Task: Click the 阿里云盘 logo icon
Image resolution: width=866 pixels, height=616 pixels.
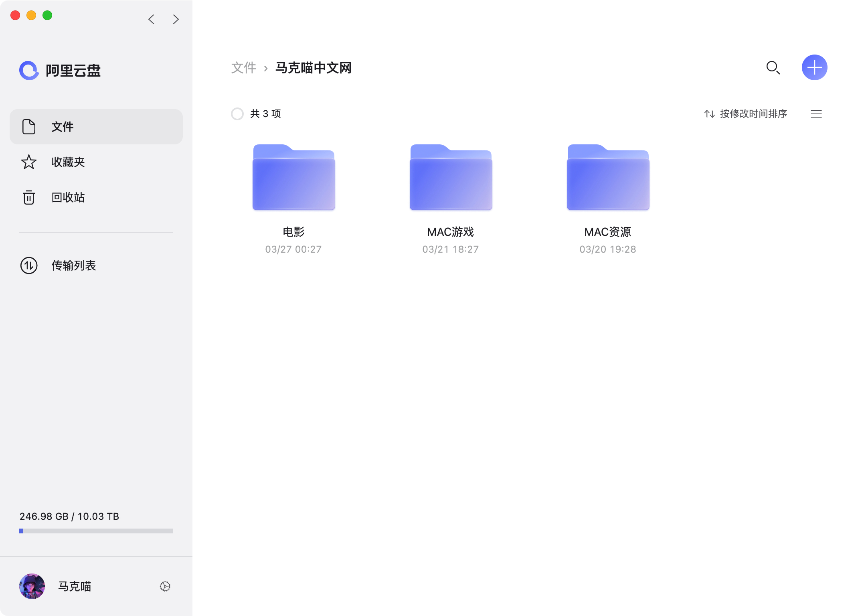Action: 29,71
